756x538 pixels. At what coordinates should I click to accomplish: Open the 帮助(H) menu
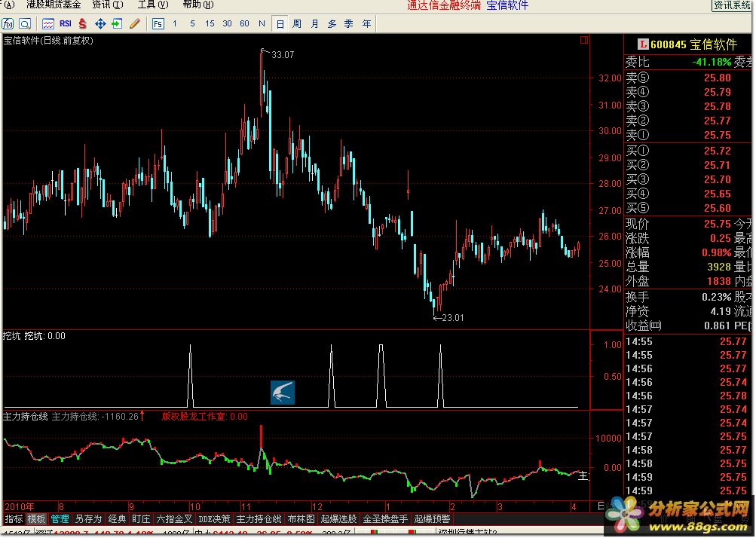[x=198, y=5]
